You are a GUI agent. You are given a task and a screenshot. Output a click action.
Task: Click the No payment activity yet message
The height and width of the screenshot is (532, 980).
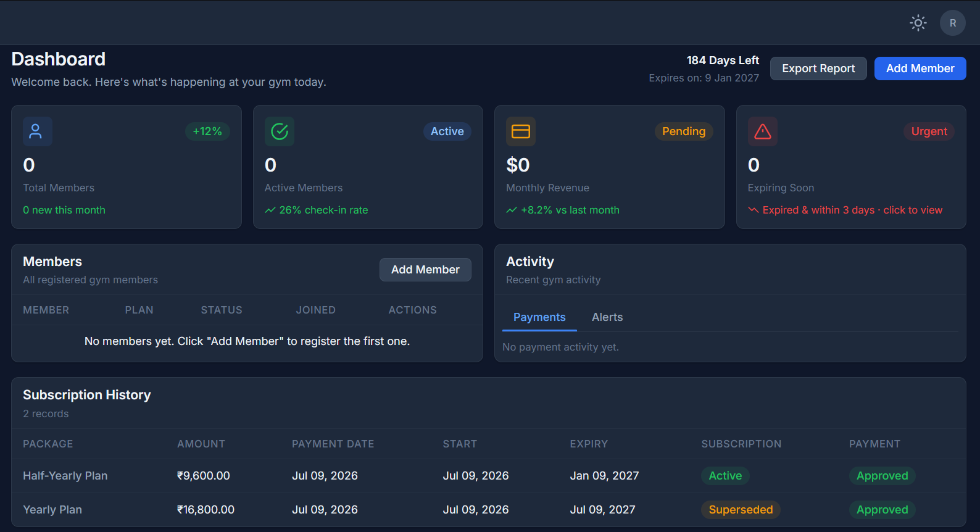[x=560, y=347]
